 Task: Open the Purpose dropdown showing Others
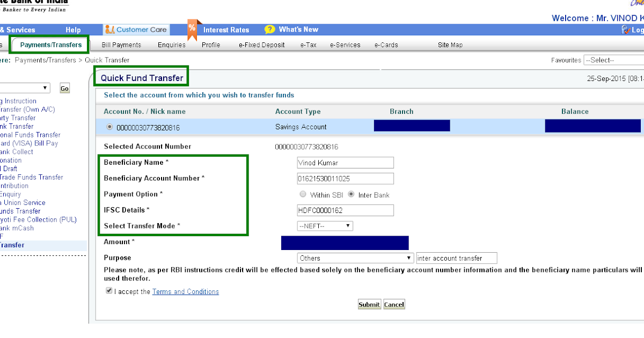356,258
